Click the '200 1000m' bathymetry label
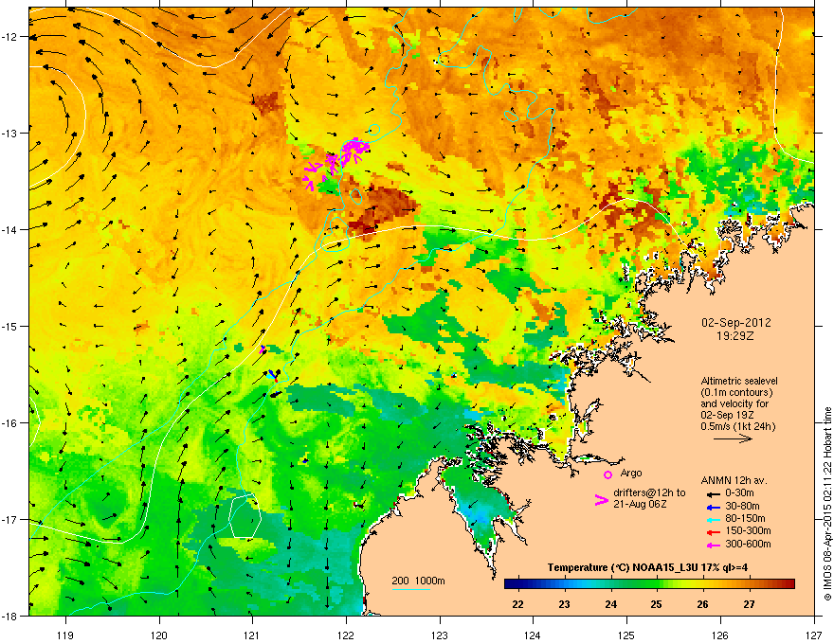The height and width of the screenshot is (644, 834). 418,581
